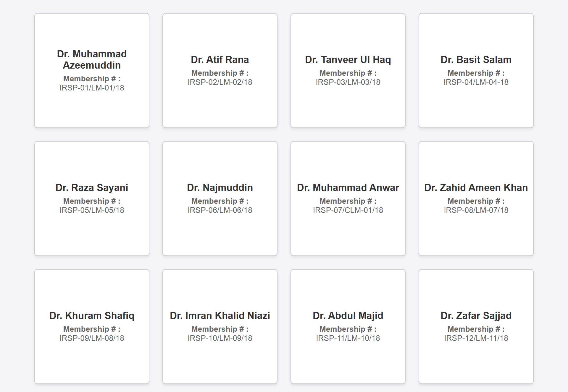Click the Dr. Basit Salam heading
568x392 pixels.
(x=476, y=59)
